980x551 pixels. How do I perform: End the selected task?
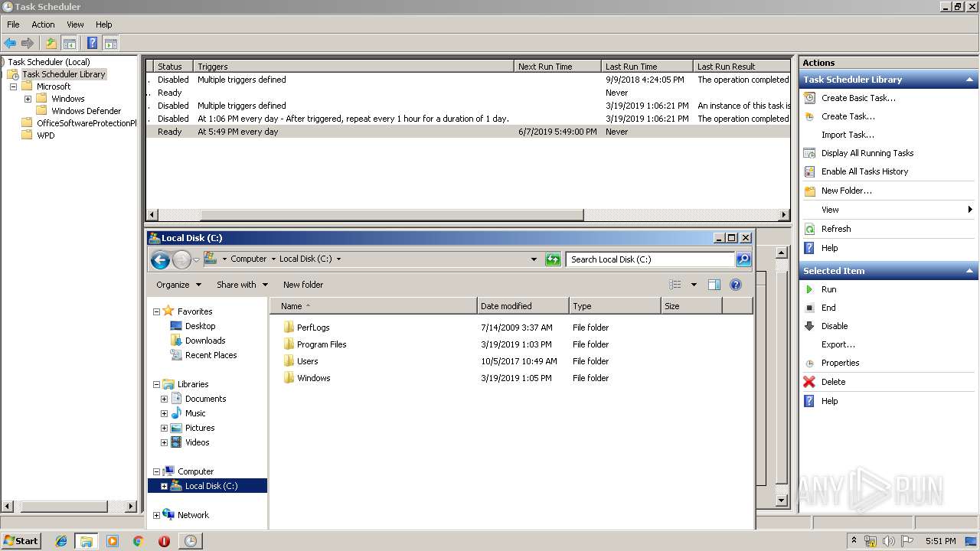tap(828, 308)
